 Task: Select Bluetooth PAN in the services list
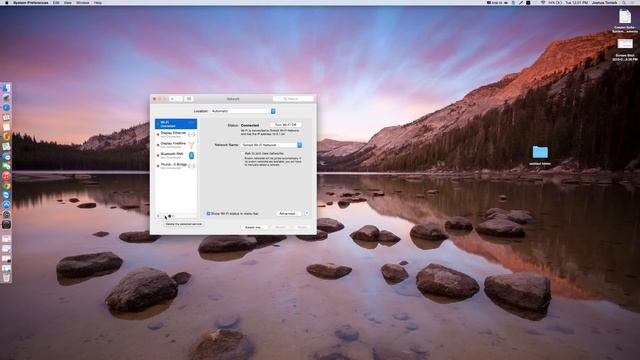coord(176,156)
